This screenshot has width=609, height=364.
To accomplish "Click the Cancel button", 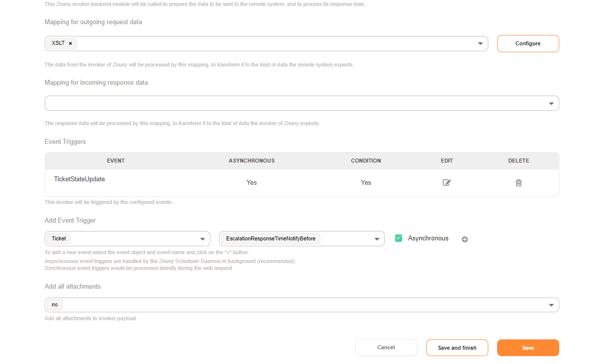I will point(386,348).
